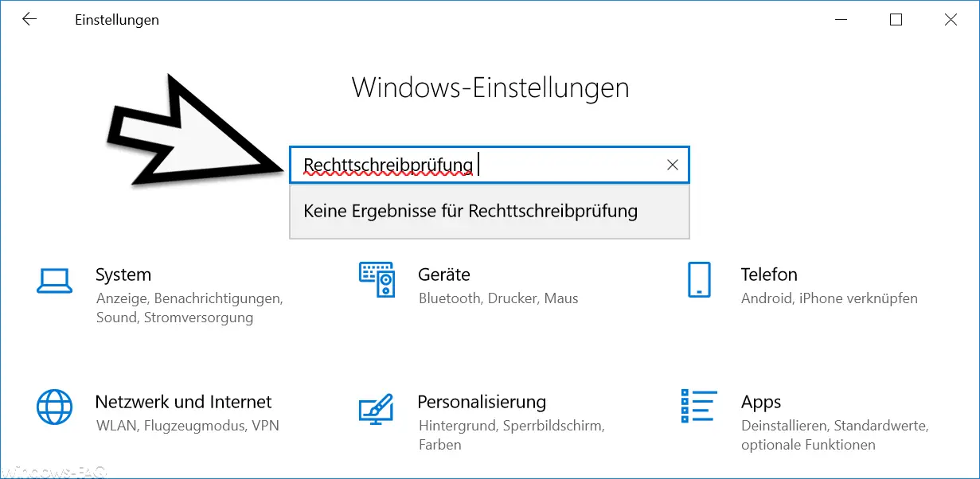This screenshot has height=479, width=980.
Task: Open the Netzwerk und Internet globe icon
Action: 54,407
